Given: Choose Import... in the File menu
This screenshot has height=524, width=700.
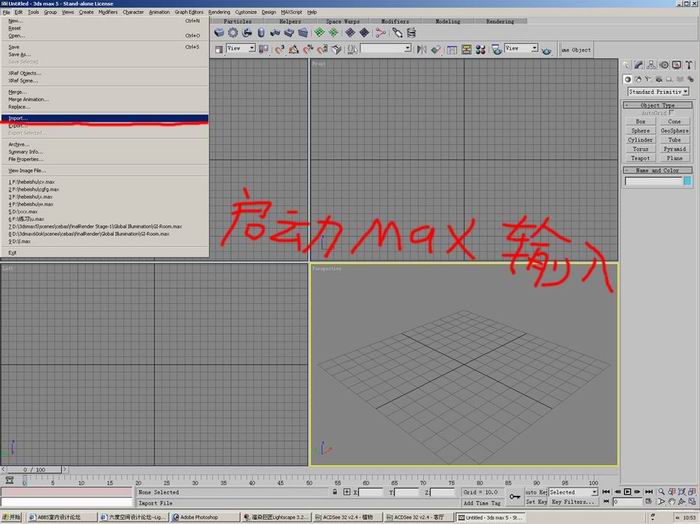Looking at the screenshot, I should click(x=104, y=118).
